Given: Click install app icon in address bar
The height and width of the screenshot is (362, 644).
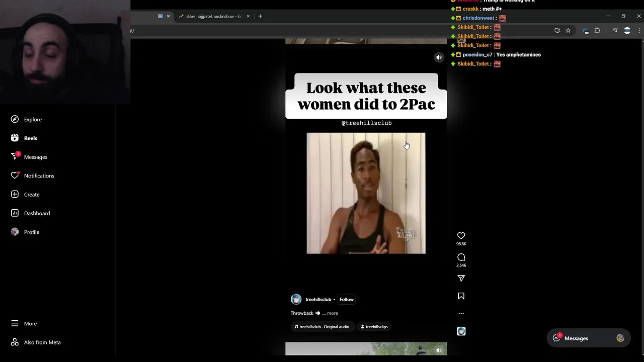Looking at the screenshot, I should 557,31.
